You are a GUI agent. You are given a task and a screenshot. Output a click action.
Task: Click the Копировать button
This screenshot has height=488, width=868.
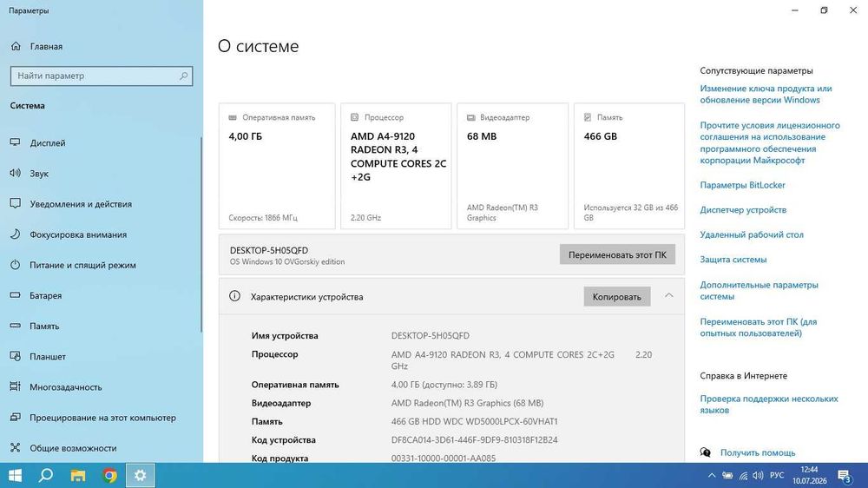[x=616, y=296]
